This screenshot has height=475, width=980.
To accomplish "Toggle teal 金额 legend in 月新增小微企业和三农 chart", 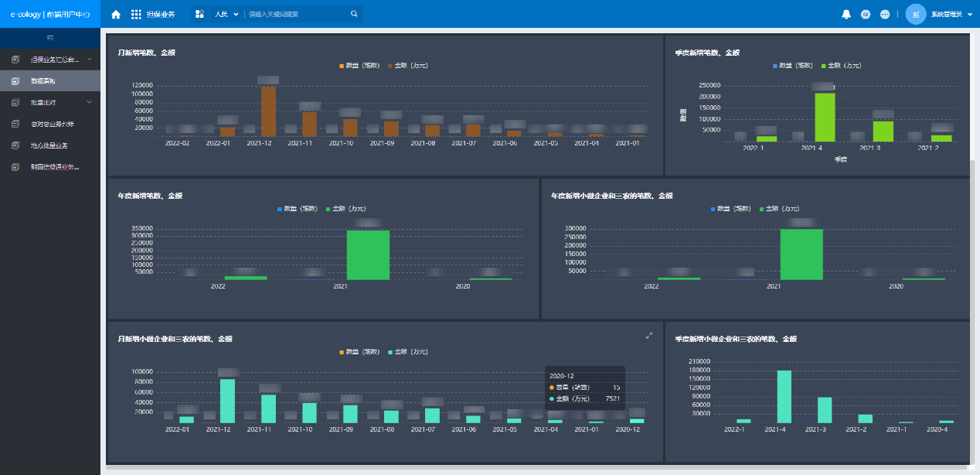I will [x=407, y=352].
